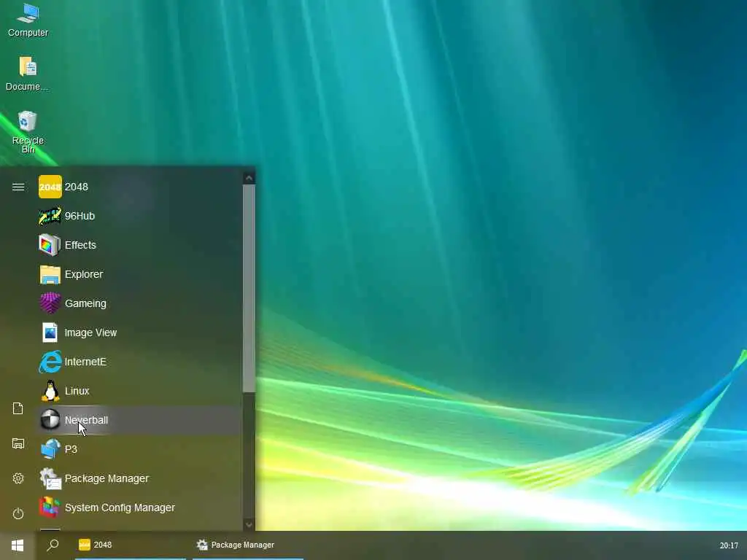Select the "Image View" label text
The height and width of the screenshot is (560, 747).
pyautogui.click(x=90, y=332)
